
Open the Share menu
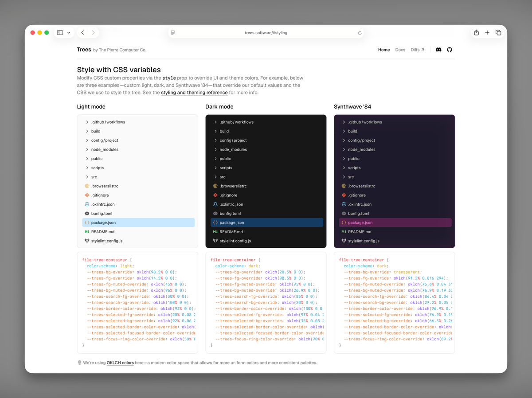pos(476,33)
